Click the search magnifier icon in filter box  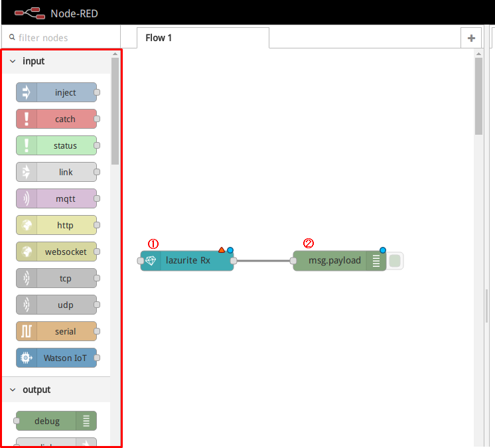(x=12, y=37)
